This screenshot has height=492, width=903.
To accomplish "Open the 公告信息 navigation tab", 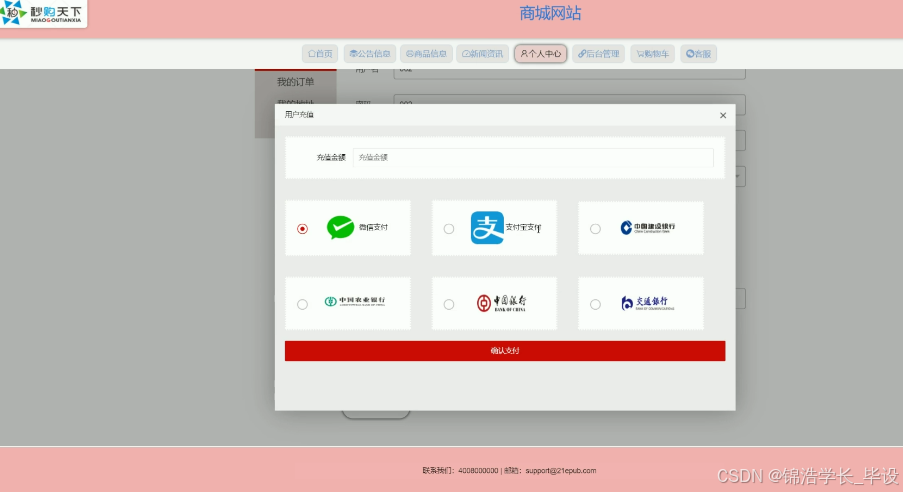I will point(370,54).
